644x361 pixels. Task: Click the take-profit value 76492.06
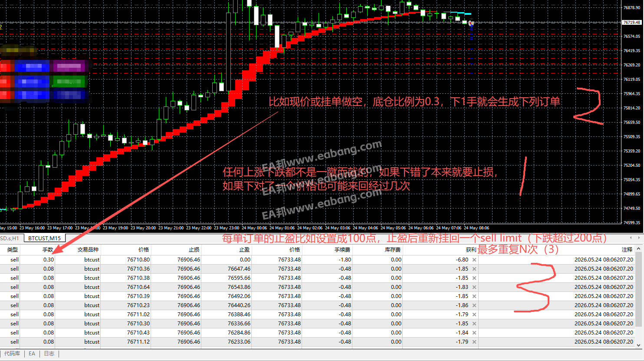(239, 296)
